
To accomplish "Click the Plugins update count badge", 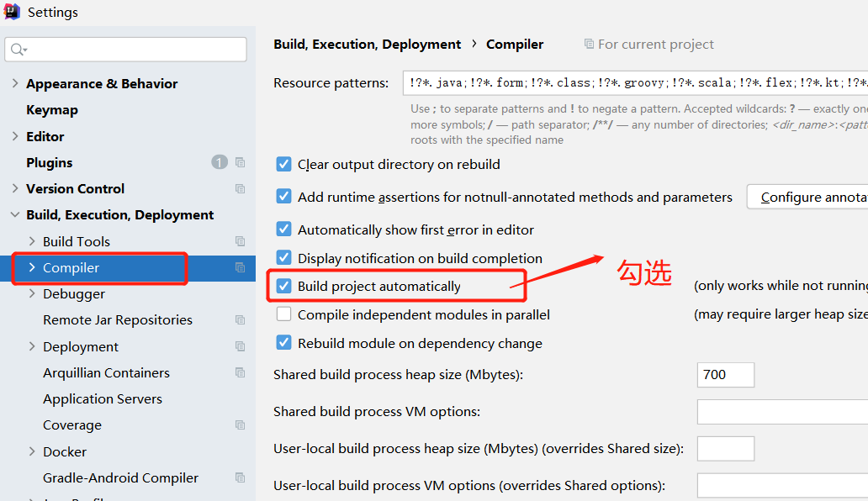I will pyautogui.click(x=220, y=162).
